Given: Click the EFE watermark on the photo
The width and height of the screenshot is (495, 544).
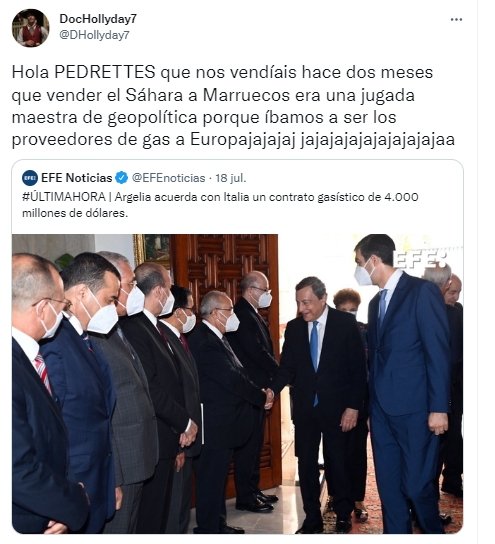Looking at the screenshot, I should (x=420, y=260).
